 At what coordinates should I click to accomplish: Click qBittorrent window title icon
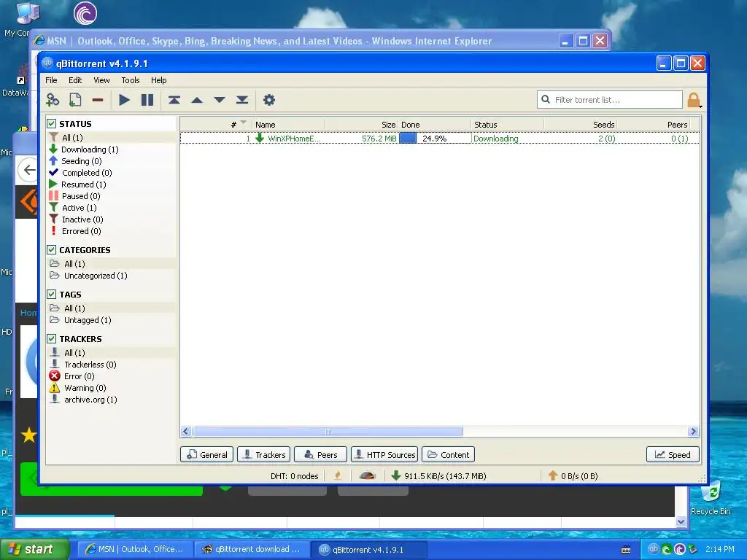(47, 63)
